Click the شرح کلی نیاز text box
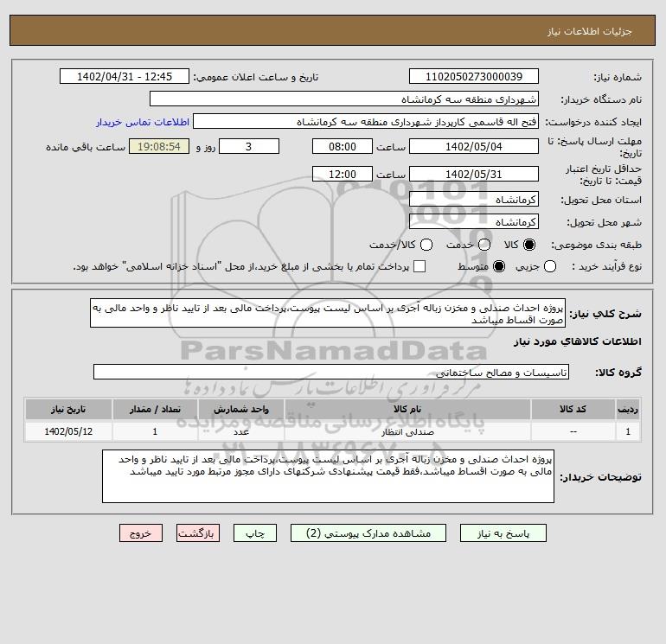The height and width of the screenshot is (644, 666). click(x=328, y=313)
